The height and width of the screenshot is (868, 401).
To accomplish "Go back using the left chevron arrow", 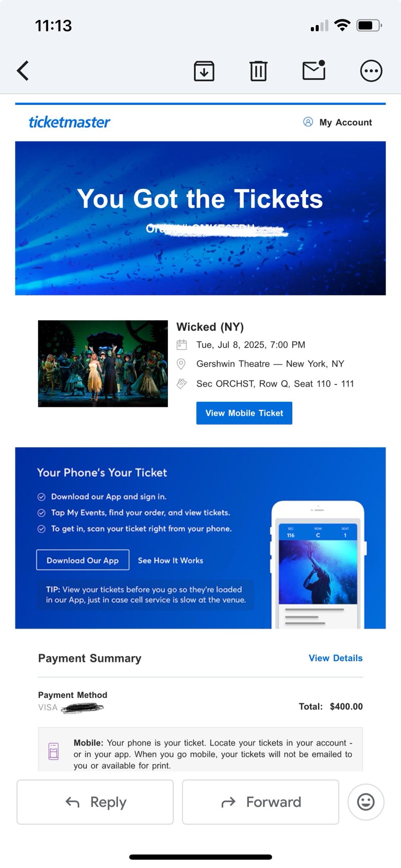I will coord(23,71).
